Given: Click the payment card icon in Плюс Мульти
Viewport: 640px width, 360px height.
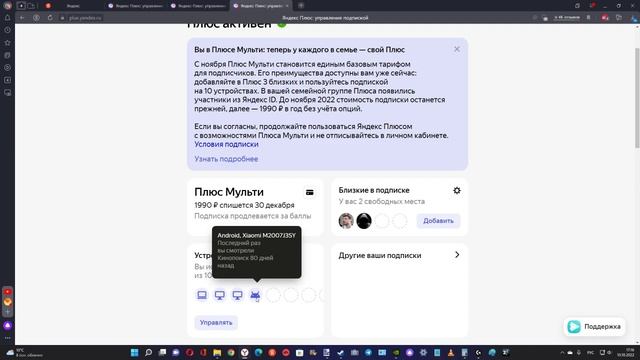Looking at the screenshot, I should [310, 192].
